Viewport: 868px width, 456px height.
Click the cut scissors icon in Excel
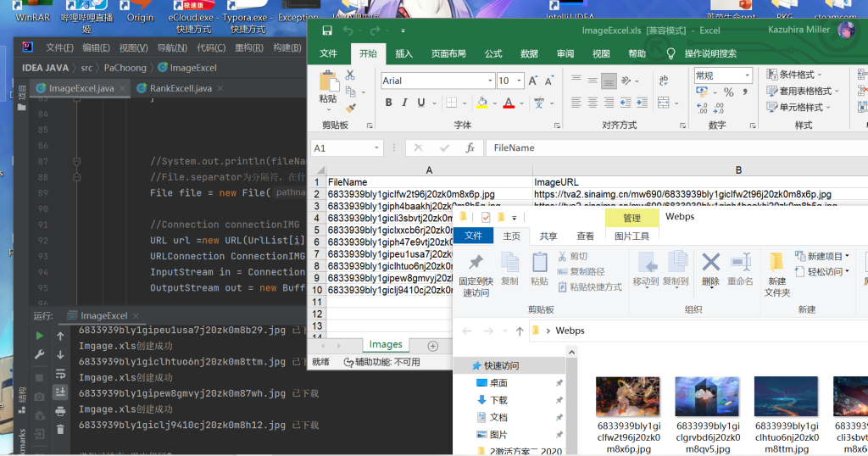pyautogui.click(x=350, y=76)
